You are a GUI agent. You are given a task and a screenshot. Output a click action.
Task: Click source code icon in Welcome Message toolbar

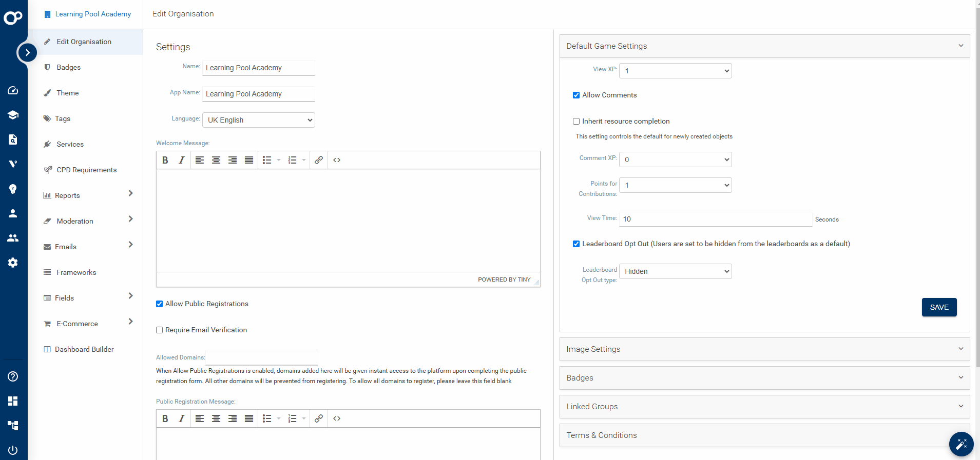[x=337, y=160]
